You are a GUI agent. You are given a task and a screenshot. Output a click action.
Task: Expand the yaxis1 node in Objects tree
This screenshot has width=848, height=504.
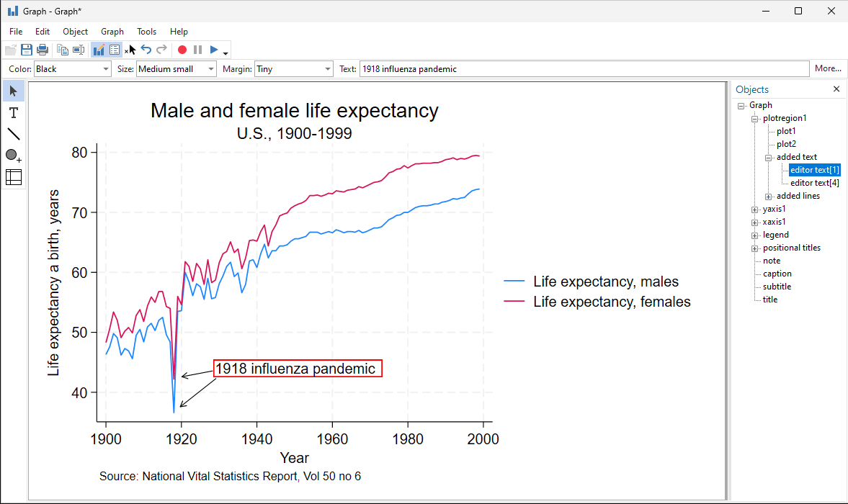(755, 209)
